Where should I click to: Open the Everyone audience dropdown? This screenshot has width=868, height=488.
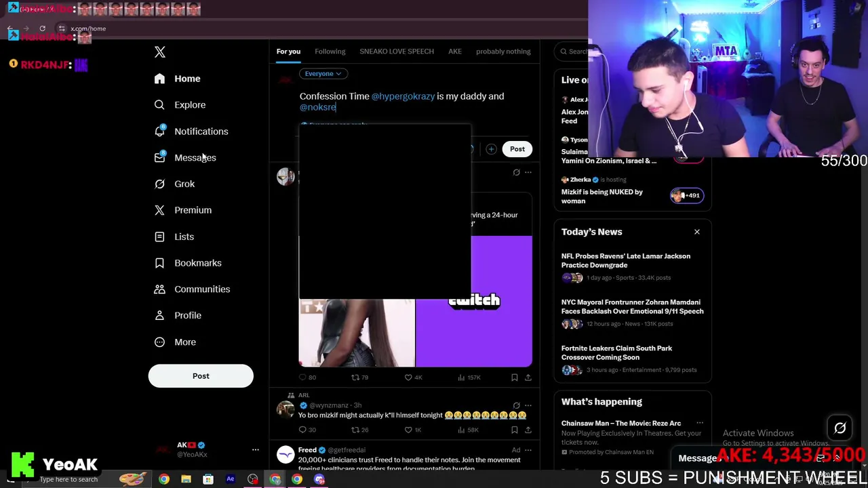pos(323,74)
